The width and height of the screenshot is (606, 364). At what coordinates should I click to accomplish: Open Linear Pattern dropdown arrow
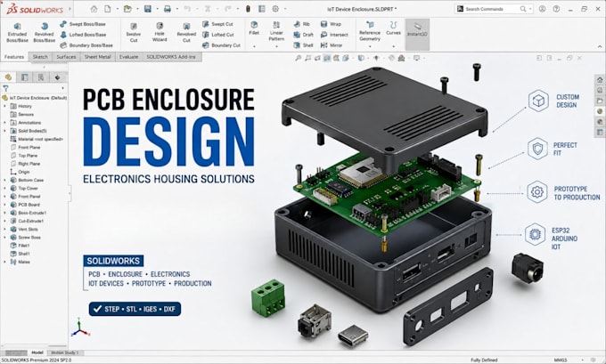coord(277,46)
